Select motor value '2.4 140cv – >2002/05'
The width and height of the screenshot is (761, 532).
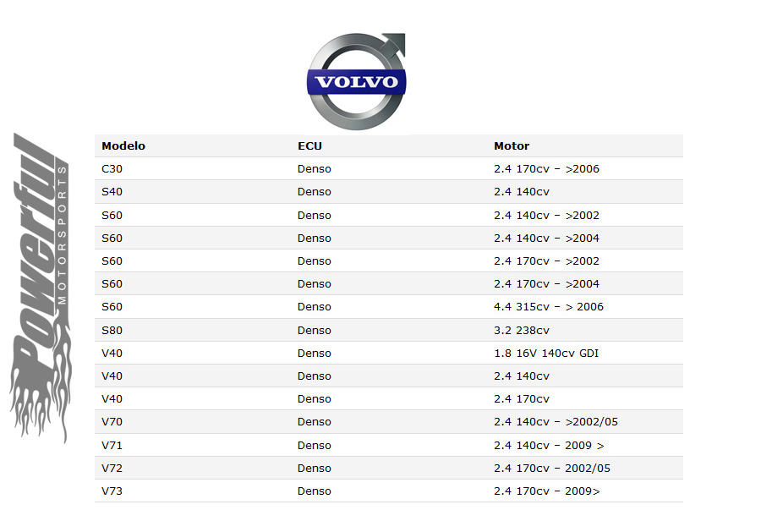point(556,422)
